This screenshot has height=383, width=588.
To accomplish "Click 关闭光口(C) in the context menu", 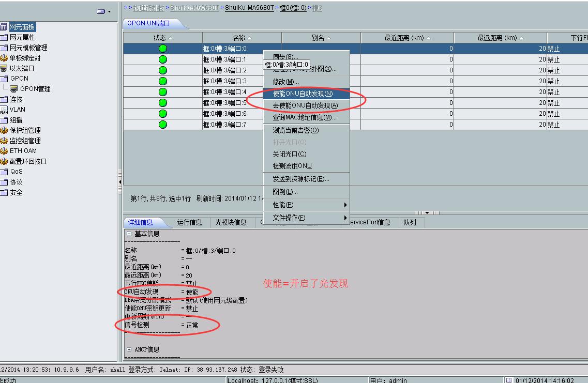I will point(290,154).
